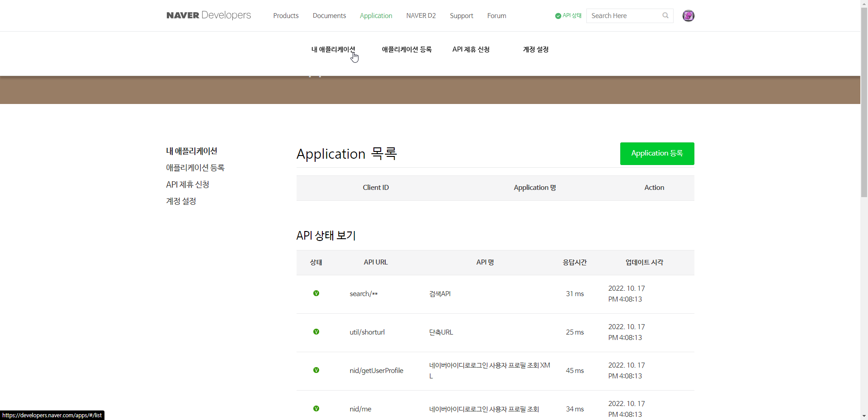Open API 제휴 신청 in the left sidebar
The height and width of the screenshot is (420, 868).
188,184
